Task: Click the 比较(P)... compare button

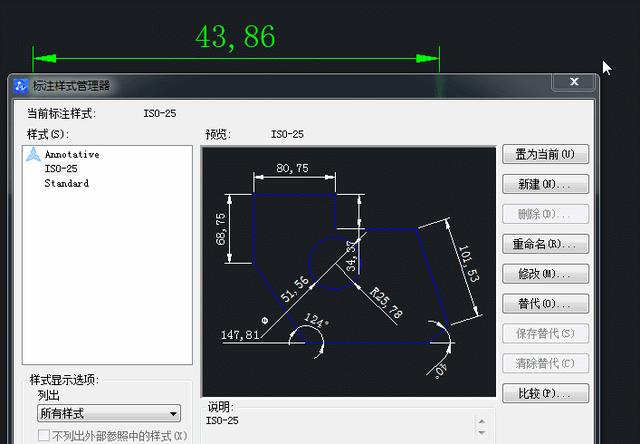Action: (x=545, y=393)
